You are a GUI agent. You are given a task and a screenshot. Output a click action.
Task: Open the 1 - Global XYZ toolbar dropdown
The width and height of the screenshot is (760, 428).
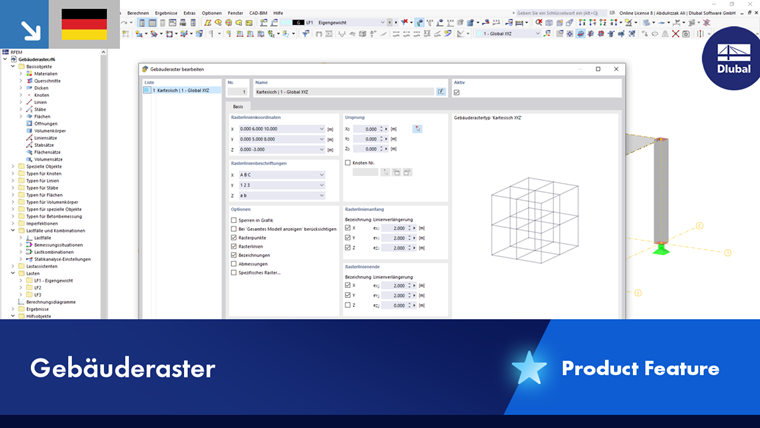(537, 34)
